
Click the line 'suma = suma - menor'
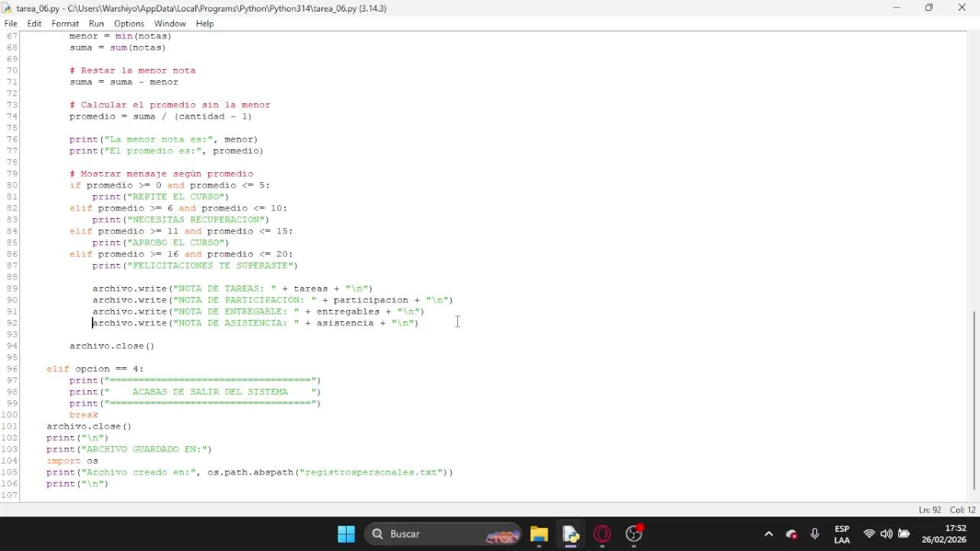(123, 82)
